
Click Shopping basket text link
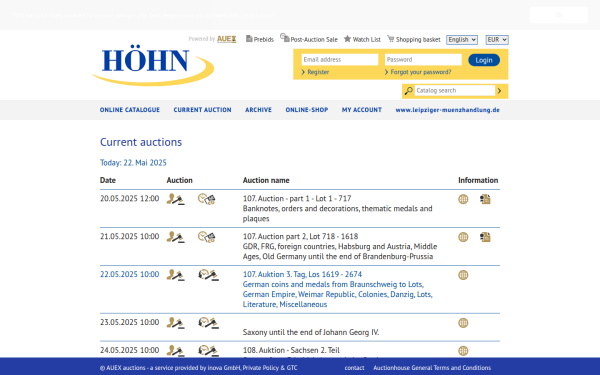[418, 39]
